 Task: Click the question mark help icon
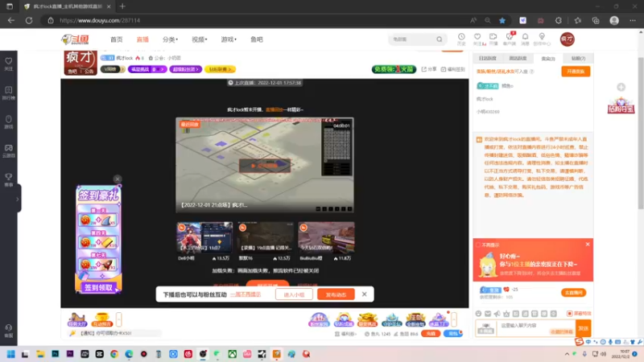pyautogui.click(x=532, y=72)
